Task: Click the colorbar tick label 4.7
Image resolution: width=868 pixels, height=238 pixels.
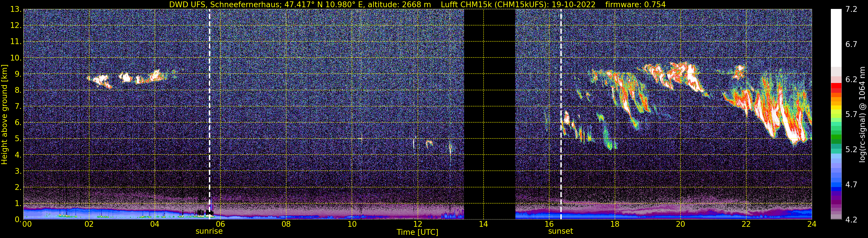Action: coord(852,185)
